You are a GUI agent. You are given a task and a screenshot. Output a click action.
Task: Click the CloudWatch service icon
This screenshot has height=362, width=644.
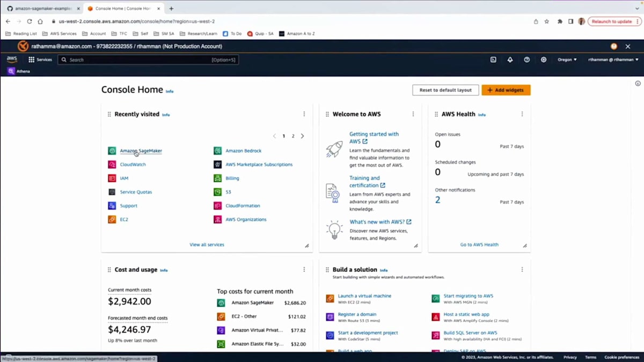[x=112, y=165]
